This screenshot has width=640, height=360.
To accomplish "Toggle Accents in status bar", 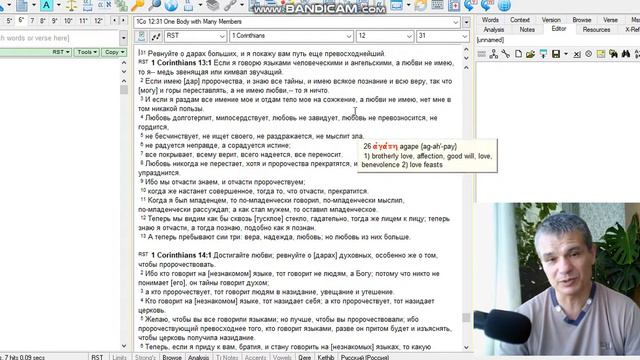I will 256,357.
